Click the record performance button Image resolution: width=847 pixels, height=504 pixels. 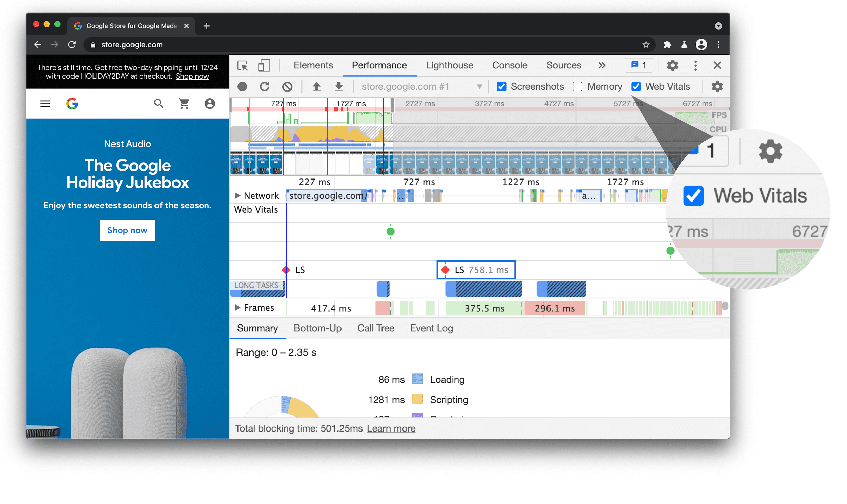coord(243,86)
